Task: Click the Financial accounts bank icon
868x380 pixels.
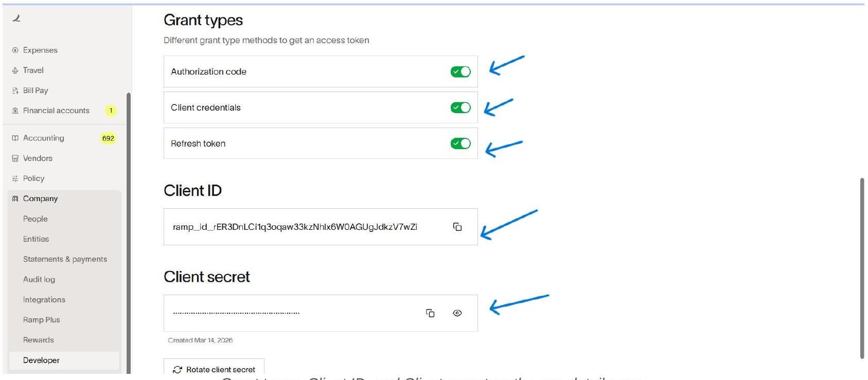Action: pyautogui.click(x=15, y=111)
